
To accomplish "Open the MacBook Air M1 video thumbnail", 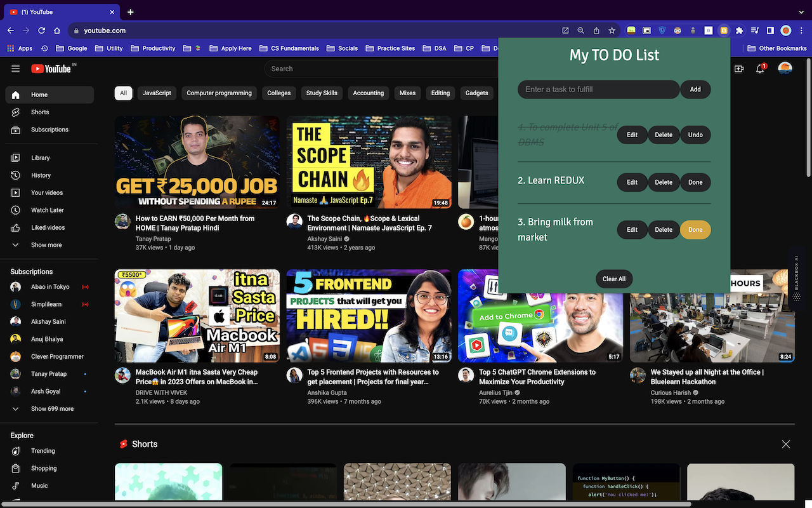I will [197, 316].
